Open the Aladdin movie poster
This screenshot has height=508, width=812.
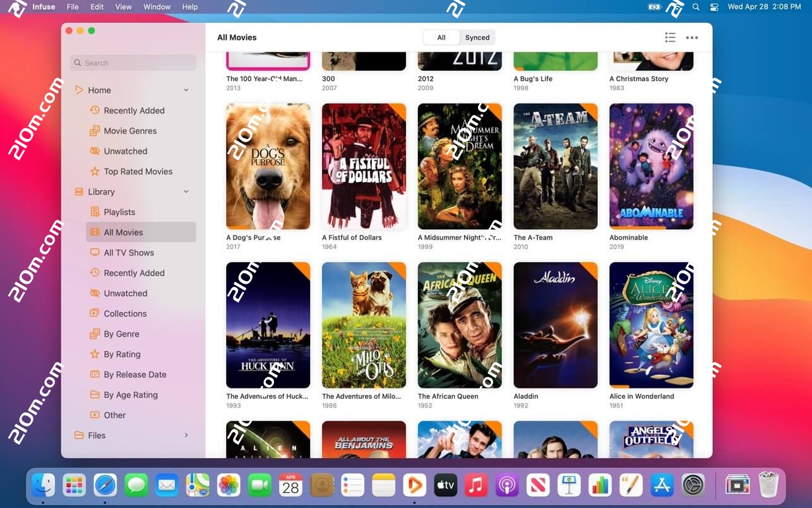(x=555, y=325)
